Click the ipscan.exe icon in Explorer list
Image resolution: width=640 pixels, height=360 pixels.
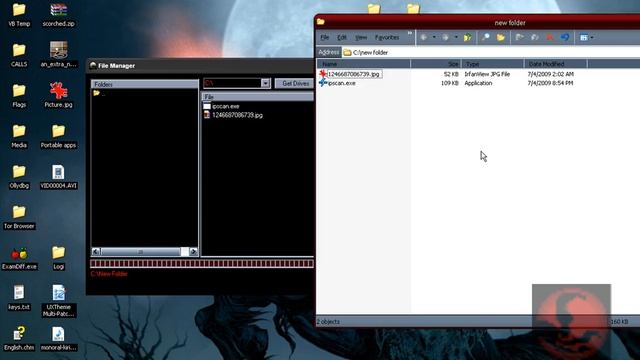click(323, 83)
